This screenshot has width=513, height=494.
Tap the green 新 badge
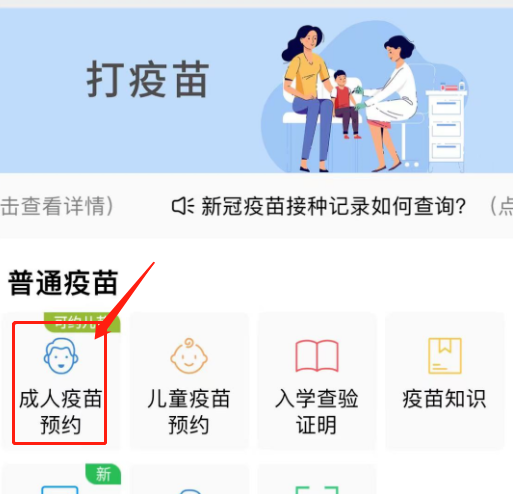click(103, 474)
